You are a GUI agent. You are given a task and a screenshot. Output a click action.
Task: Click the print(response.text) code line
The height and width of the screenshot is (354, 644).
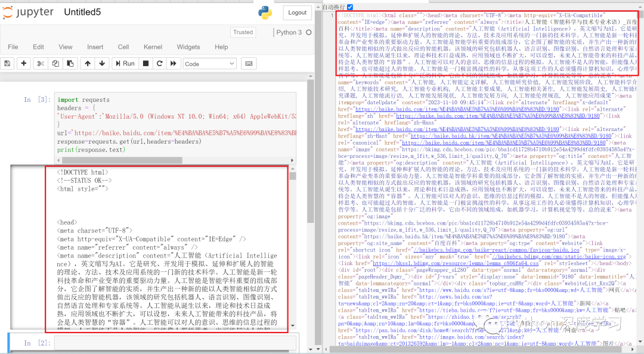(91, 150)
